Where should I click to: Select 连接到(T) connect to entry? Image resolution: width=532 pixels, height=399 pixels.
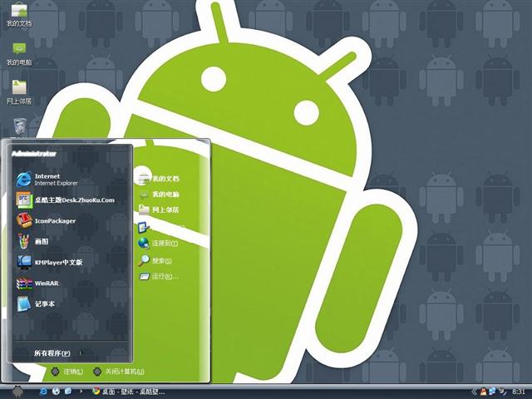point(159,243)
